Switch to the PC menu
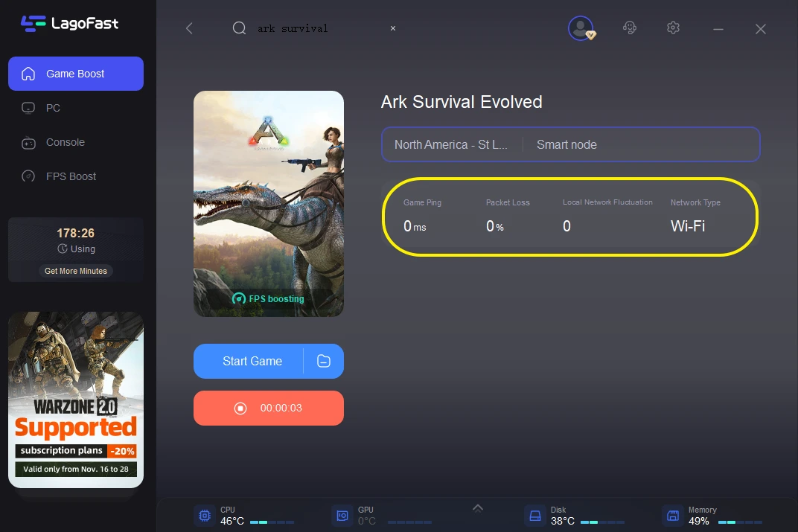The height and width of the screenshot is (532, 798). click(53, 108)
